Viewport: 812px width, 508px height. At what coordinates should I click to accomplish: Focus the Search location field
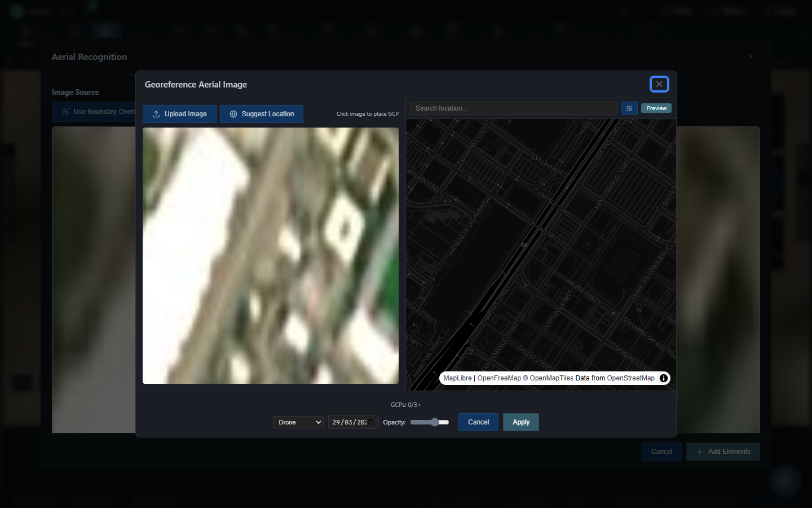(x=514, y=108)
